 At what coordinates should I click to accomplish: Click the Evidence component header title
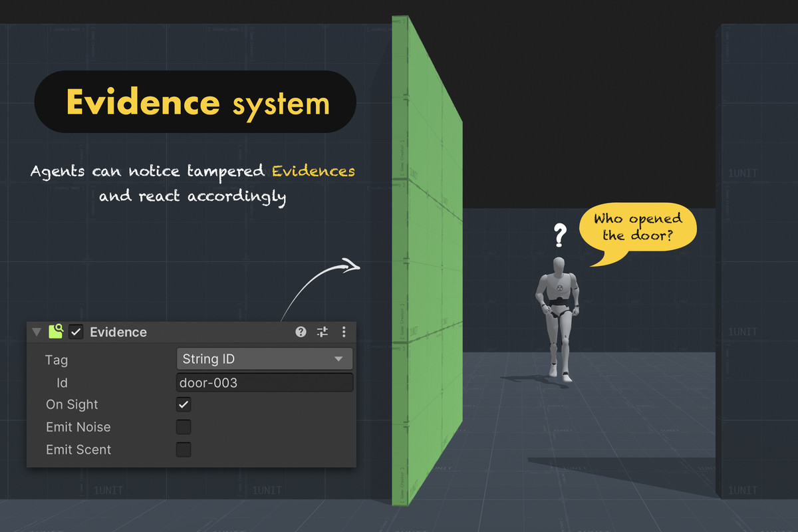(118, 332)
